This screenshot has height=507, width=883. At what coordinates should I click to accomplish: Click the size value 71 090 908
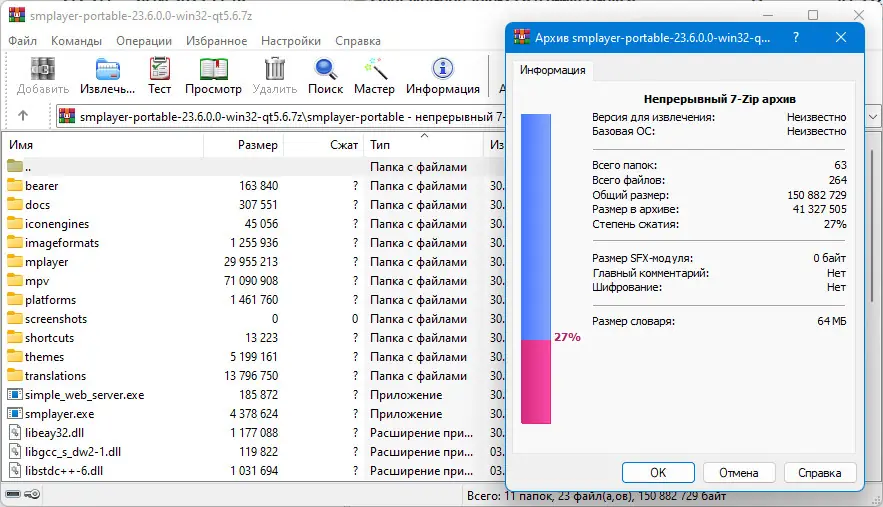tap(251, 281)
